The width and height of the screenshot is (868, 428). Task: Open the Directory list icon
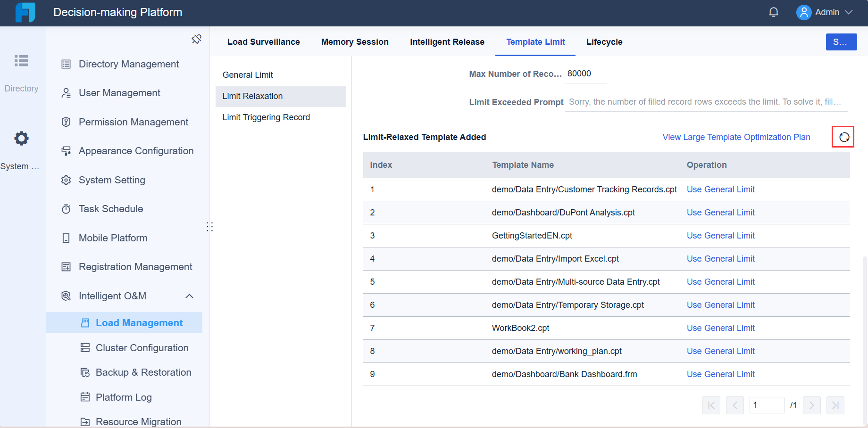point(21,61)
